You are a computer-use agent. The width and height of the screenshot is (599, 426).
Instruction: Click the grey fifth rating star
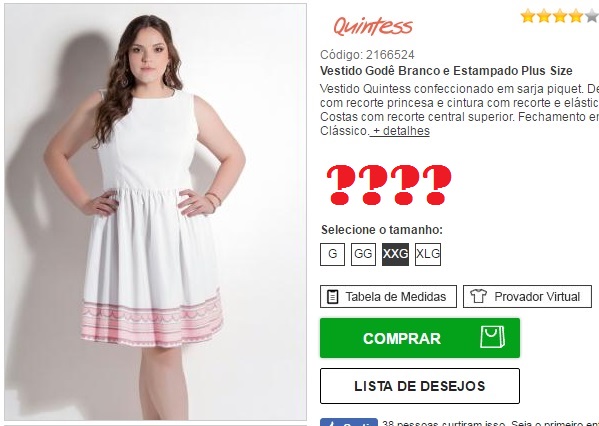pos(592,16)
